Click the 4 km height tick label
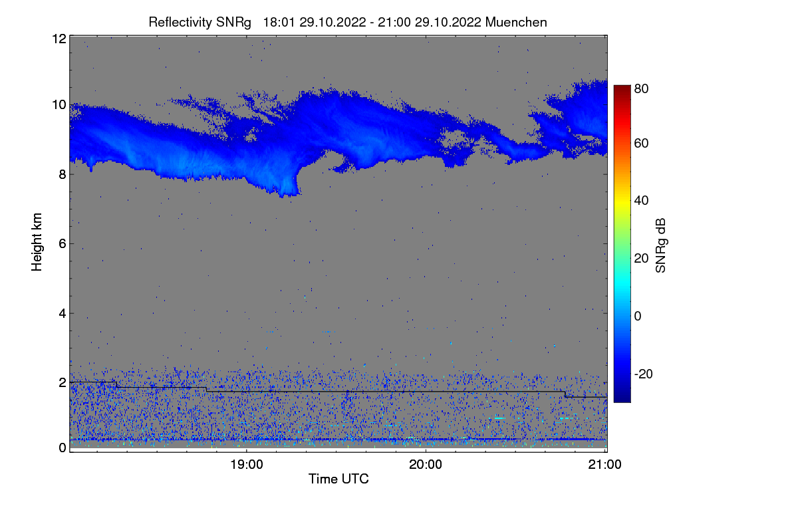 point(63,313)
